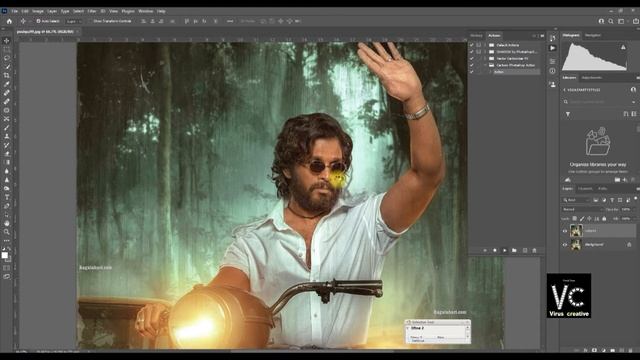Click lock all padlock icon in Layers
Image resolution: width=640 pixels, height=360 pixels.
(x=604, y=219)
